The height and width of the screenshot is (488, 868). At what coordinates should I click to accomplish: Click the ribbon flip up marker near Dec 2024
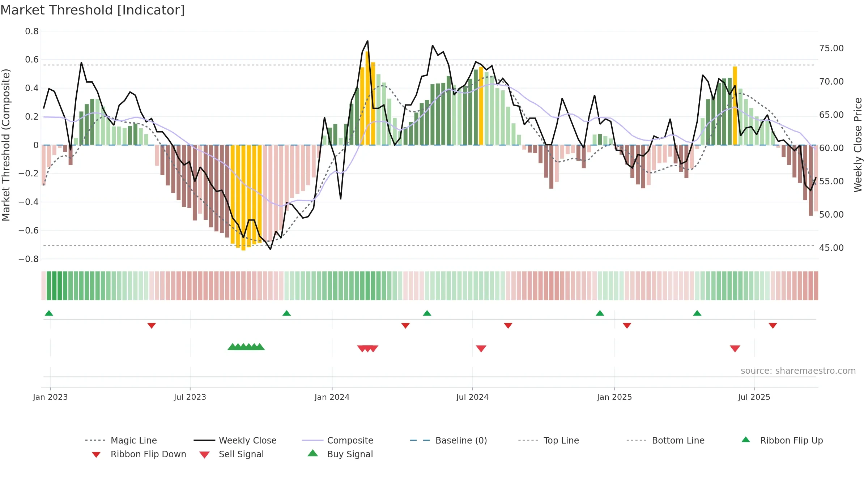pyautogui.click(x=600, y=313)
